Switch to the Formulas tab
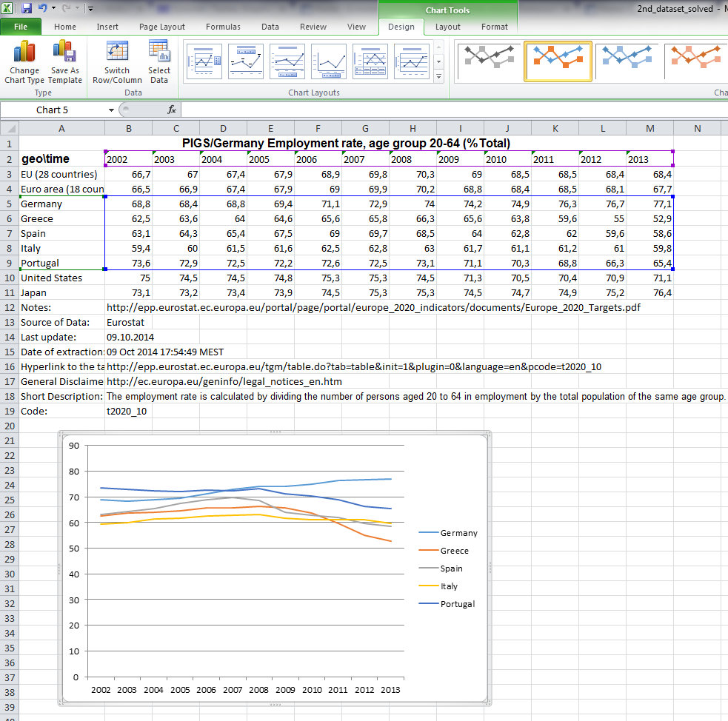Screen dimensions: 728x721 click(224, 27)
